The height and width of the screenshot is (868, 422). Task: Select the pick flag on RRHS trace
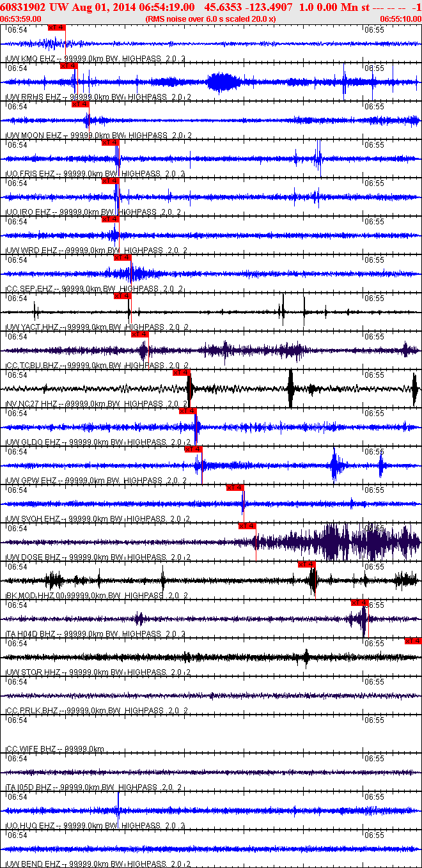click(69, 66)
